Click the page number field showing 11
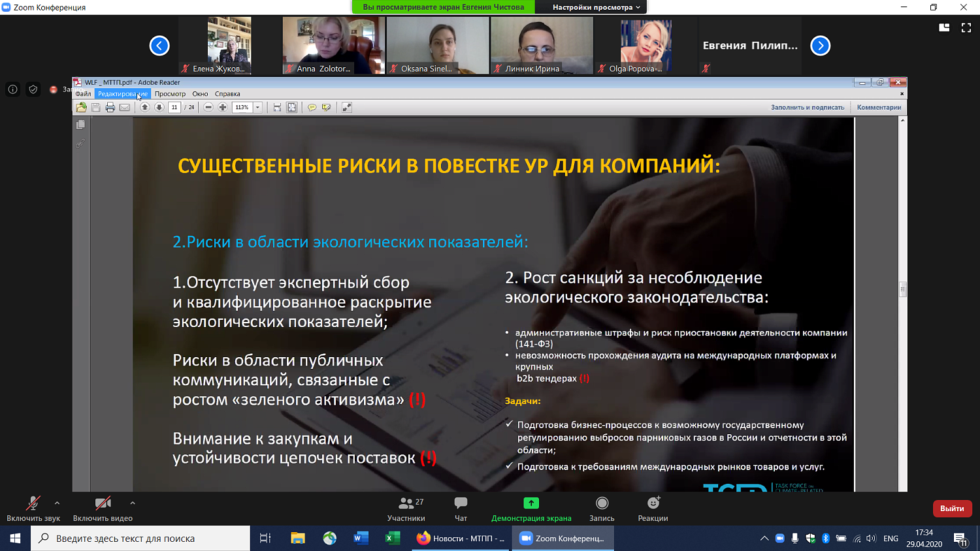 pyautogui.click(x=174, y=107)
